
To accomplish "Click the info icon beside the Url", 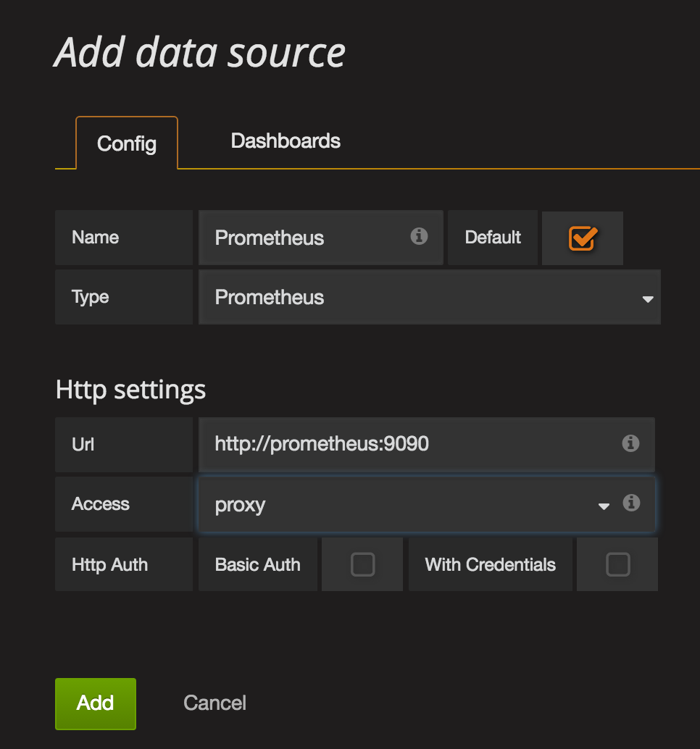I will 630,443.
